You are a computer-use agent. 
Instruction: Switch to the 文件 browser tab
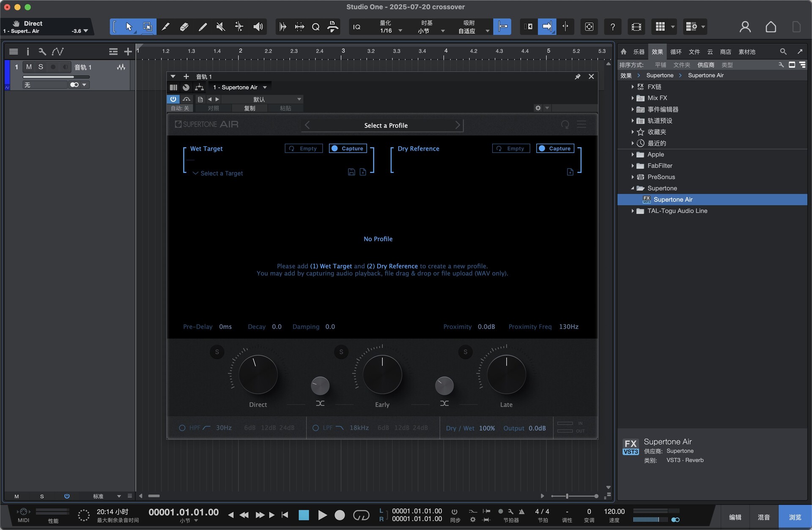694,52
